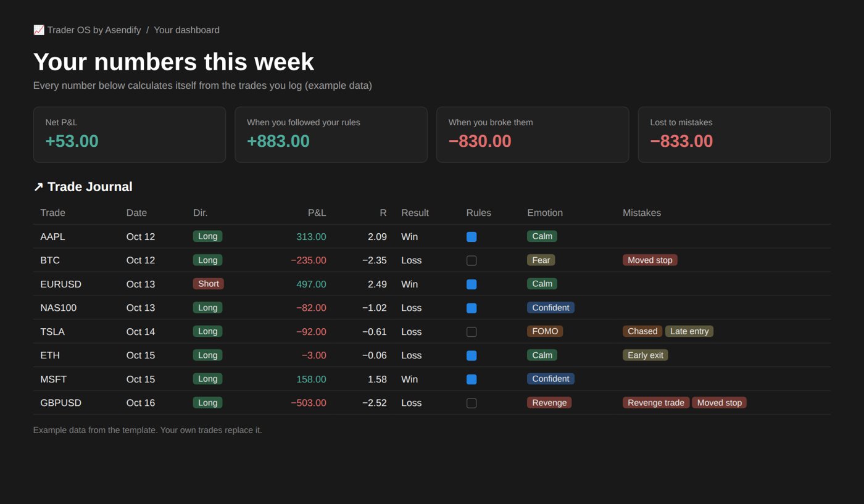Click the Revenge trade mistake tag

pyautogui.click(x=656, y=403)
